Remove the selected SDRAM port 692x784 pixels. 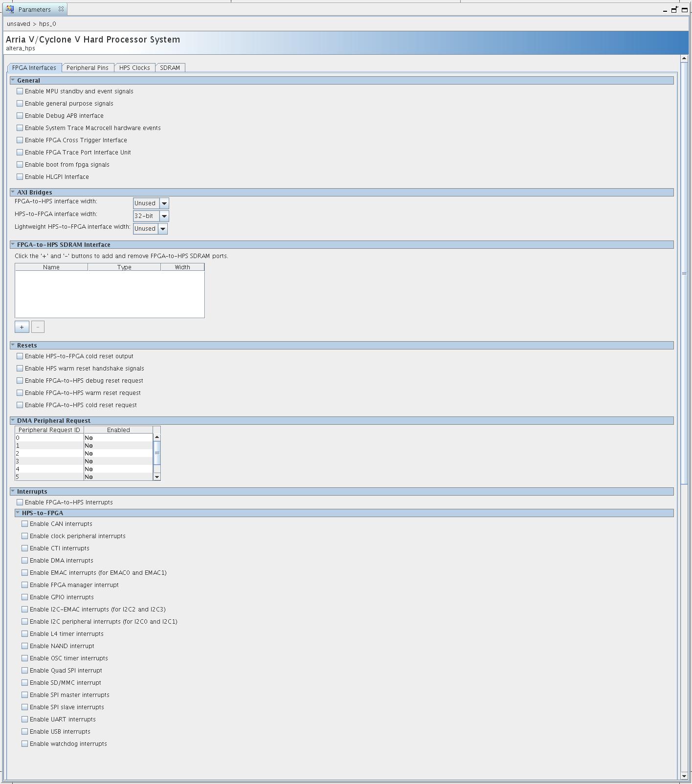[x=38, y=327]
